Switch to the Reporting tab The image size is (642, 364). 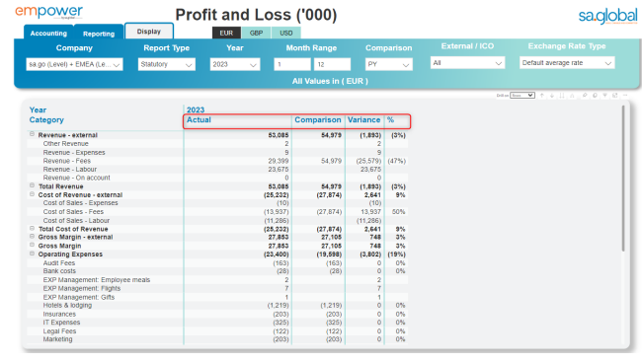click(99, 34)
